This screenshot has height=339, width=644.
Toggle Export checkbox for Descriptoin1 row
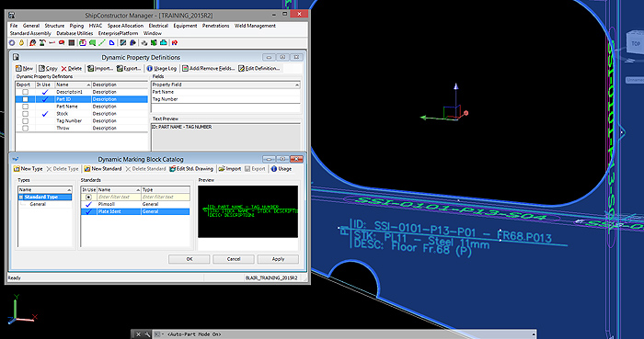pos(26,92)
